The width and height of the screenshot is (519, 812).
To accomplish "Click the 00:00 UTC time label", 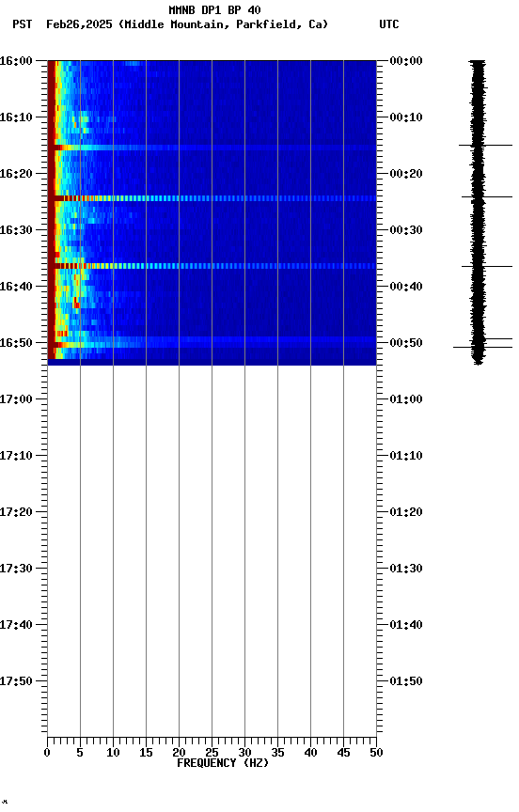I will pyautogui.click(x=406, y=61).
